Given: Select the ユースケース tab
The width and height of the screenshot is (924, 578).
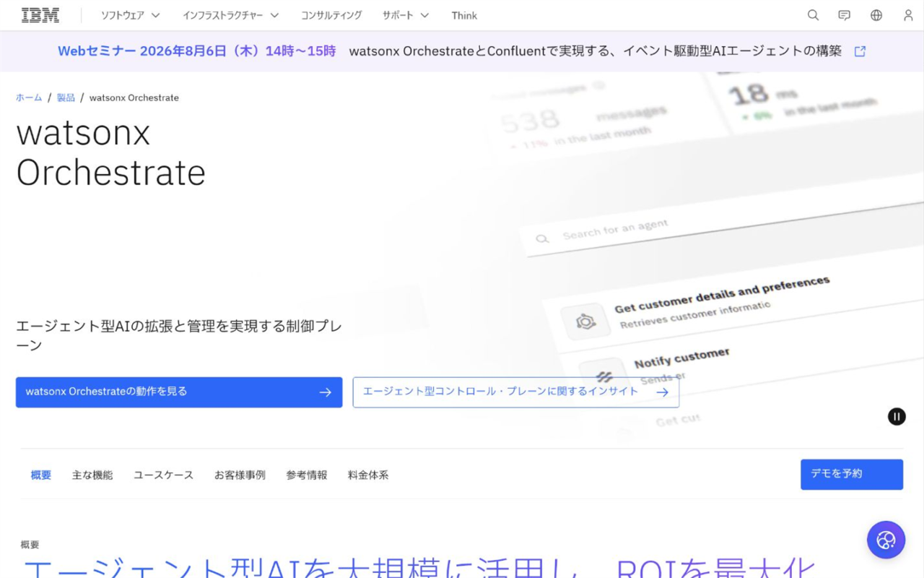Looking at the screenshot, I should pos(164,475).
